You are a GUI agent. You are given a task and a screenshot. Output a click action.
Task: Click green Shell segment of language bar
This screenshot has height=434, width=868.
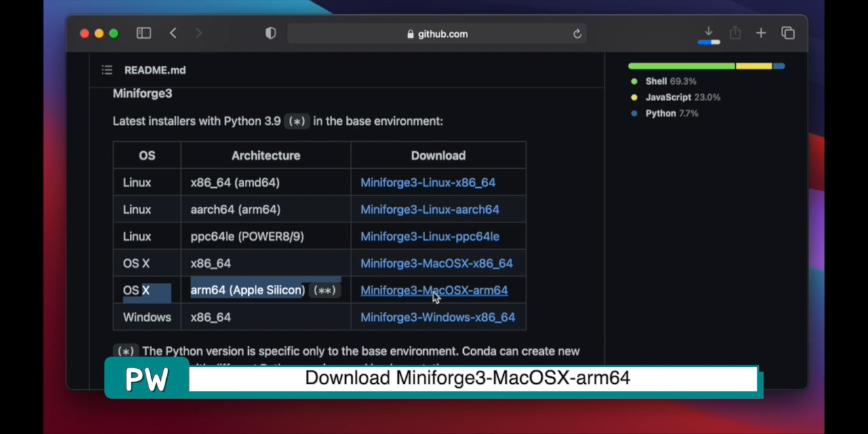click(x=682, y=66)
